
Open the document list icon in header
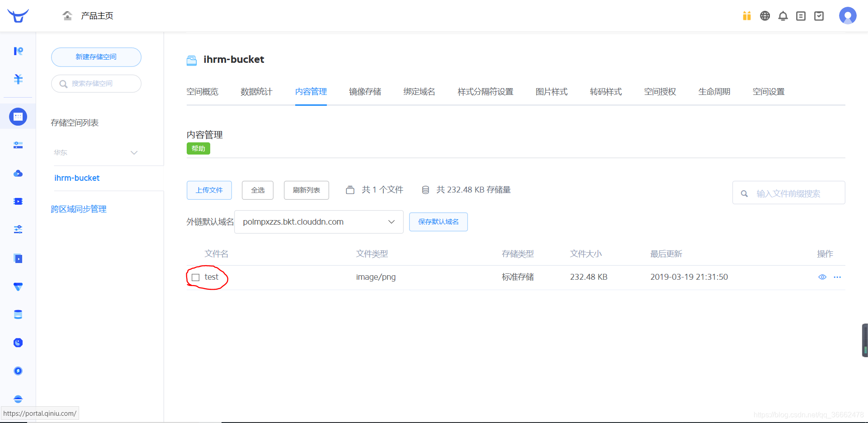pos(801,16)
